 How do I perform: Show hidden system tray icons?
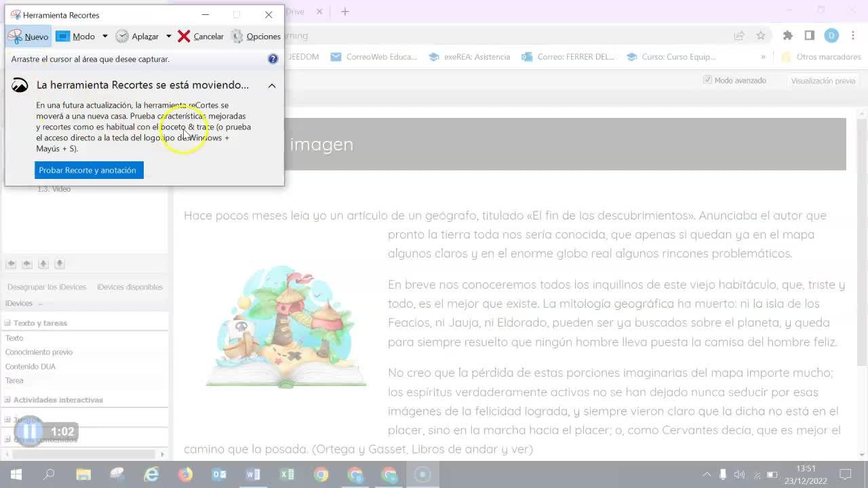(707, 474)
